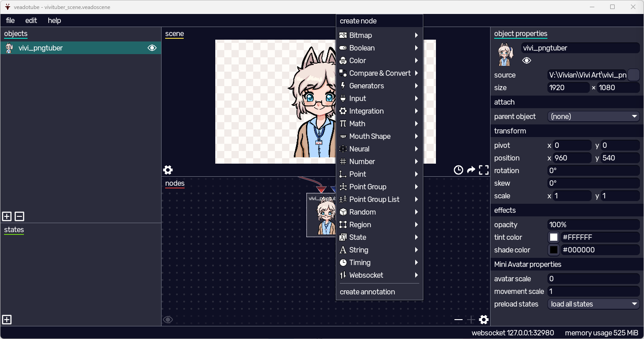
Task: Open the parent object dropdown
Action: 593,116
